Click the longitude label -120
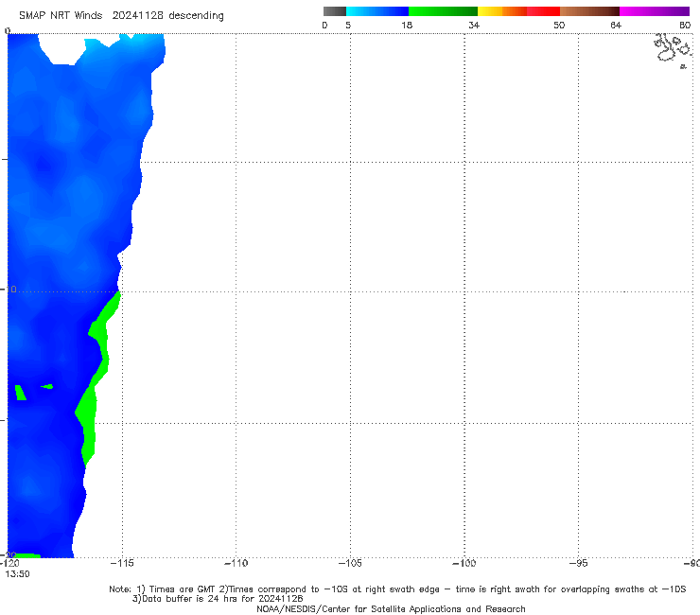The width and height of the screenshot is (700, 615). tap(9, 563)
